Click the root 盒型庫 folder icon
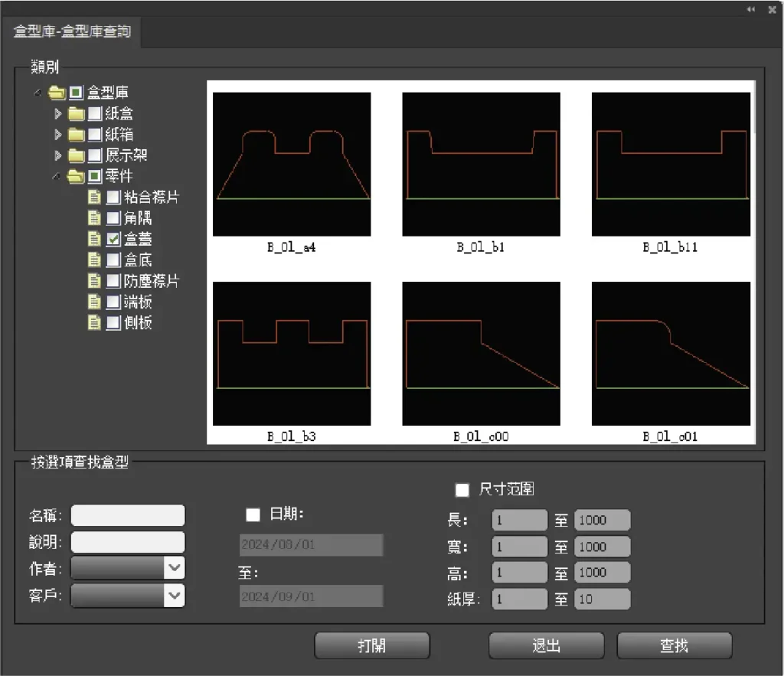The height and width of the screenshot is (676, 784). [x=57, y=93]
